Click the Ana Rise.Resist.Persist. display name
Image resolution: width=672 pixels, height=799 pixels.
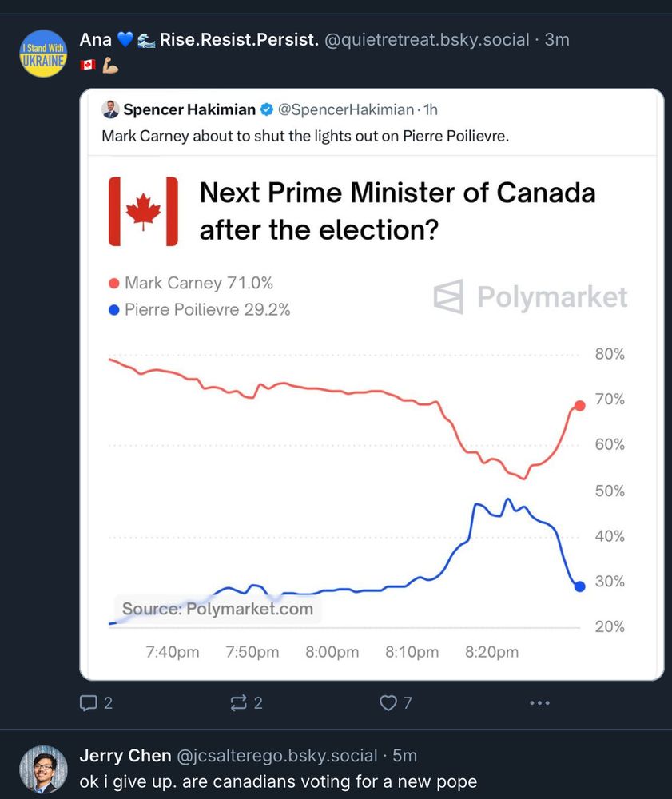(x=199, y=39)
